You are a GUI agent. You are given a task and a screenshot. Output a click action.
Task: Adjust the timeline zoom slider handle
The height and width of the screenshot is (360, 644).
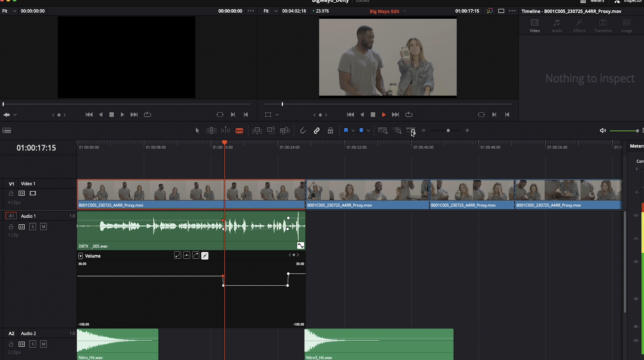[448, 131]
